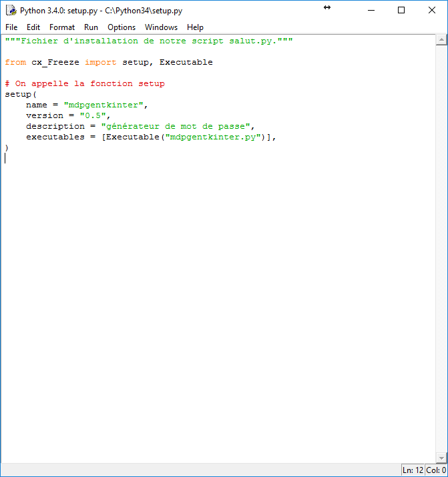Place cursor in the docstring on first line
The width and height of the screenshot is (448, 477).
(148, 41)
